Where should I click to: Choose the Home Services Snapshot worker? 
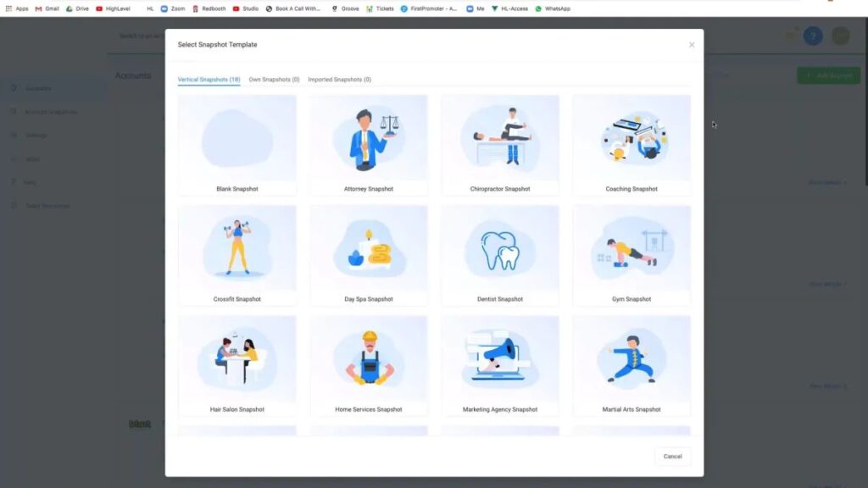pos(368,358)
